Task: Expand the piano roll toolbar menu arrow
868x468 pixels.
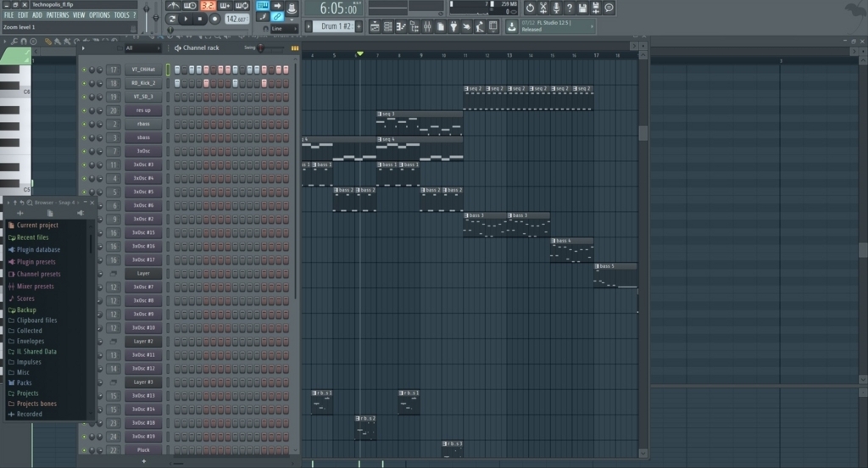Action: point(4,41)
